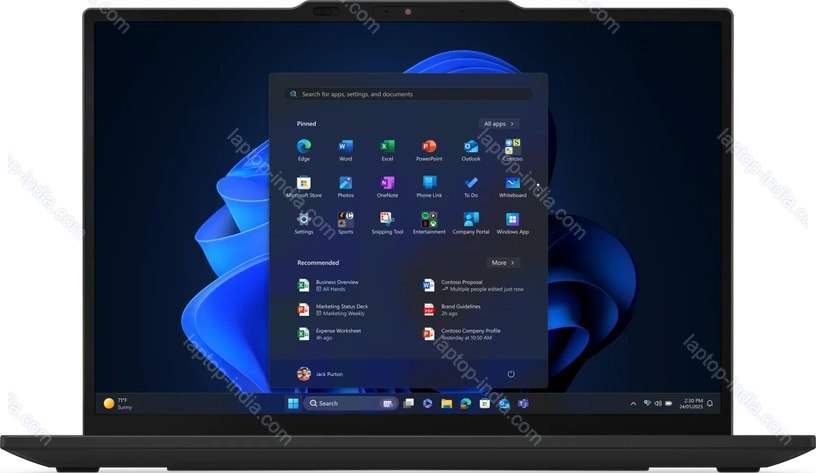
Task: Launch Phone Link from pinned apps
Action: [429, 184]
